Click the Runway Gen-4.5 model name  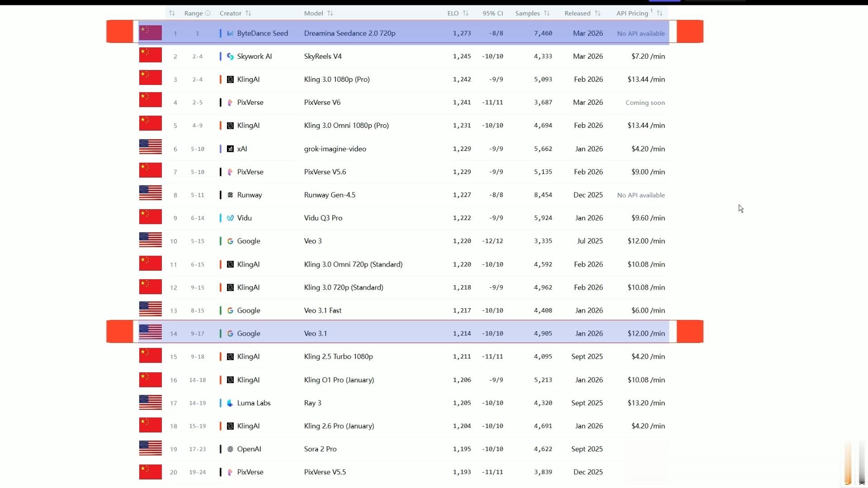tap(330, 195)
